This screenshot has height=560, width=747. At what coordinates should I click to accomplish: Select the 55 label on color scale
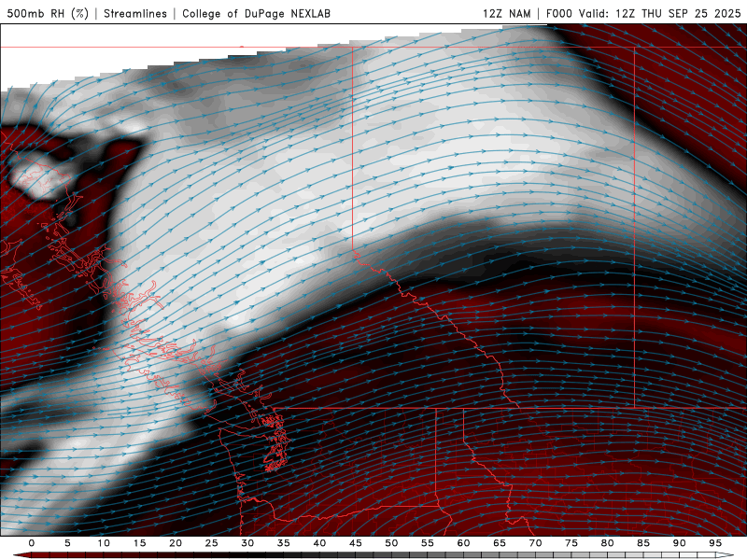pyautogui.click(x=428, y=543)
